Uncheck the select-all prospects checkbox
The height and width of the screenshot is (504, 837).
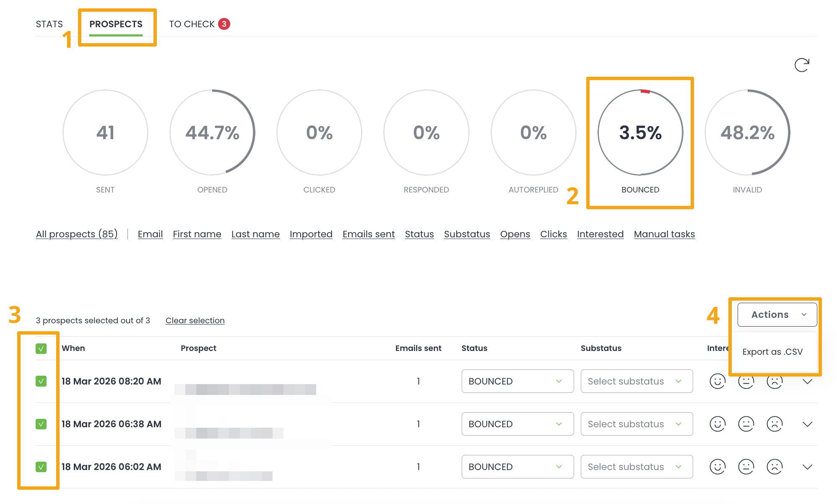[x=41, y=348]
